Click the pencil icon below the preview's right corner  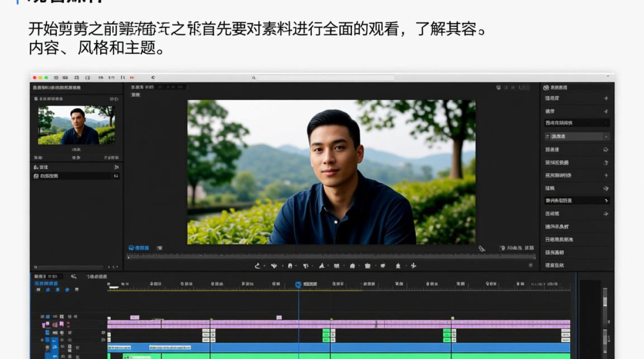tap(482, 248)
